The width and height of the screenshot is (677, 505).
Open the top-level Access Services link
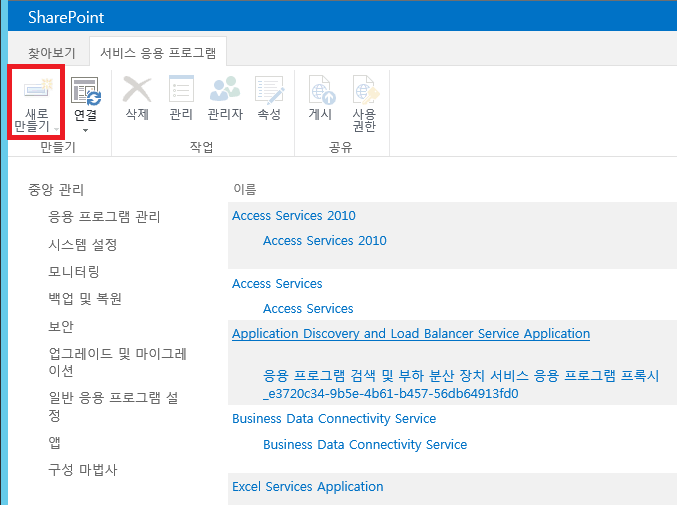click(277, 284)
